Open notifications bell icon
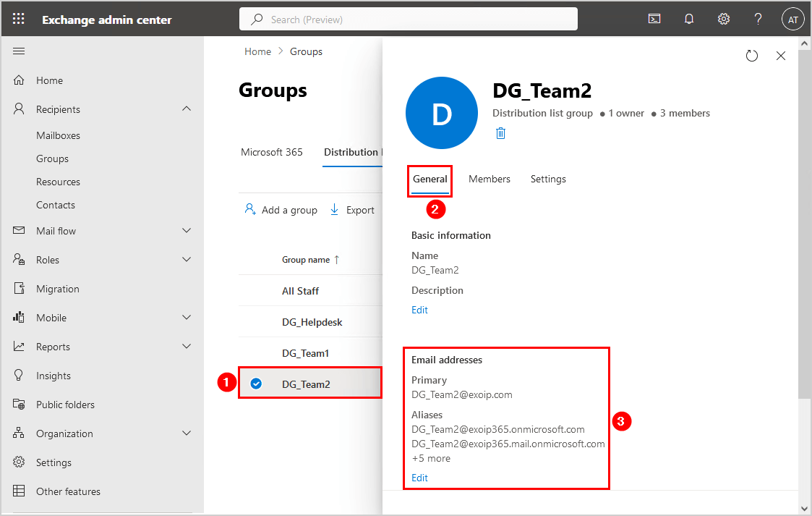The height and width of the screenshot is (516, 812). 689,19
